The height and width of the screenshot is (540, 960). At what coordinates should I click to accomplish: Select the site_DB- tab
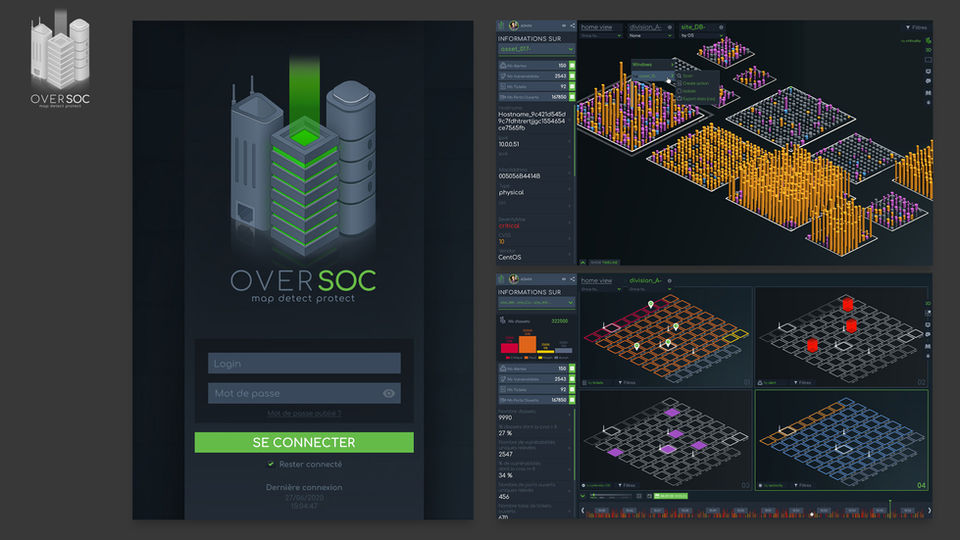[x=694, y=27]
